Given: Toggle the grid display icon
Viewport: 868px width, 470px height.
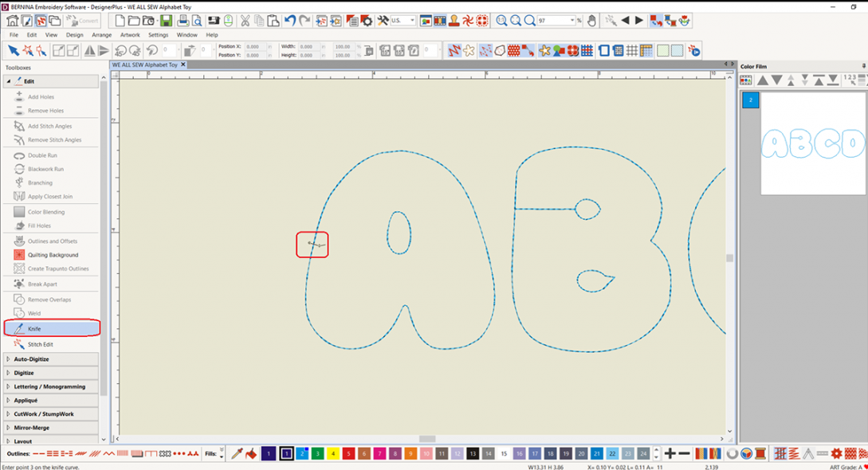Looking at the screenshot, I should (x=633, y=51).
